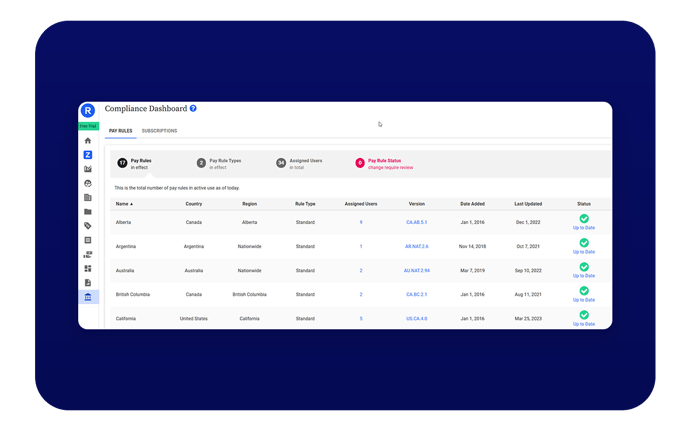
Task: Click the Region column header
Action: pos(250,204)
